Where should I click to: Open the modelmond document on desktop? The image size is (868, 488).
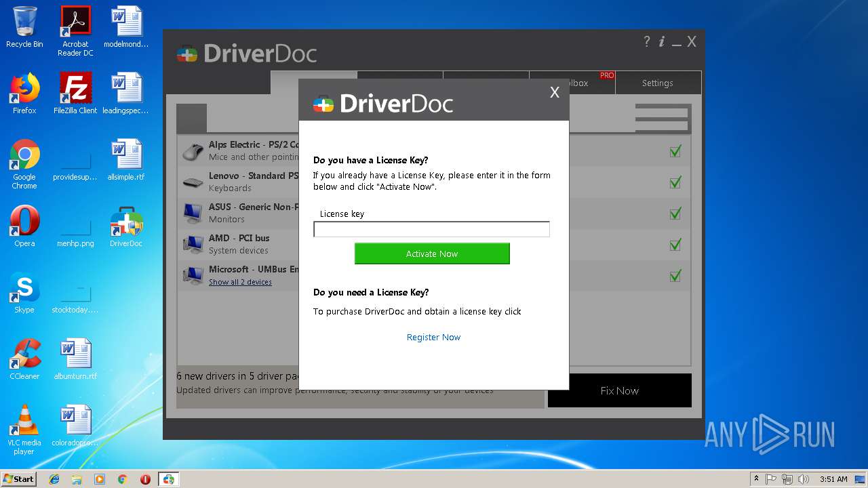click(126, 27)
